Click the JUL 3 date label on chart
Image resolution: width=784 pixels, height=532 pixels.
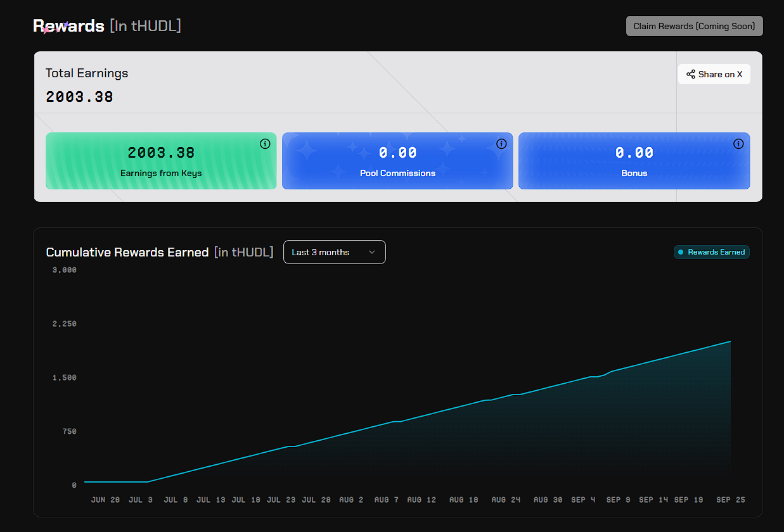141,500
